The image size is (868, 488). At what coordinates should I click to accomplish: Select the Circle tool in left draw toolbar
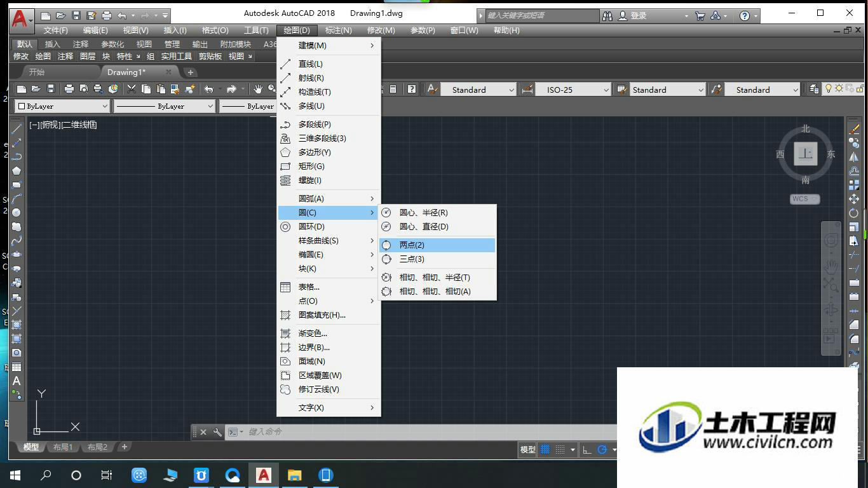17,212
